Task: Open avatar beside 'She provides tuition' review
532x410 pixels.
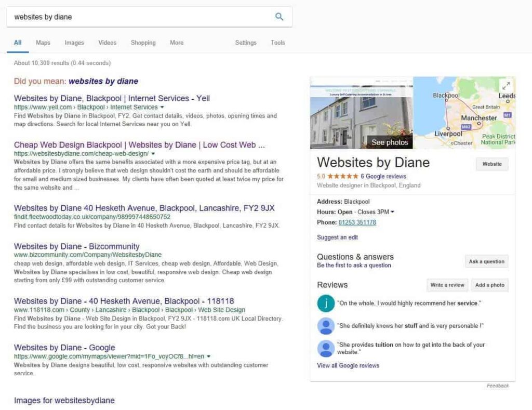Action: point(326,348)
